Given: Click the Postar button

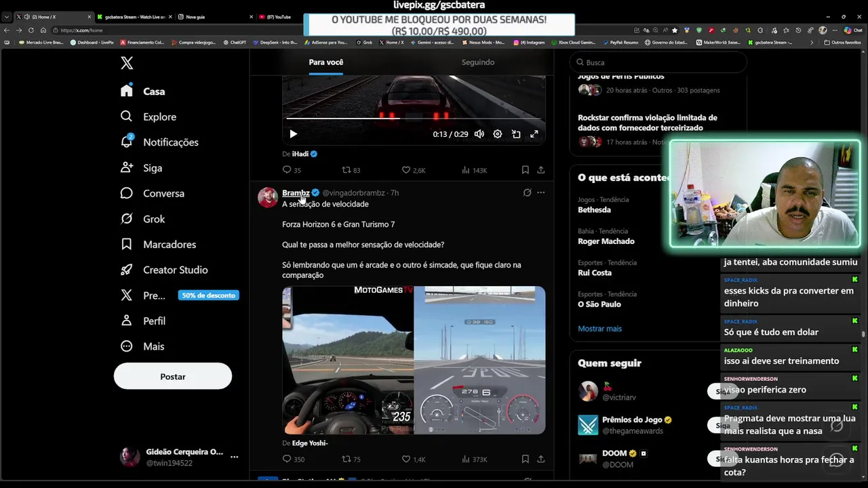Looking at the screenshot, I should point(173,376).
